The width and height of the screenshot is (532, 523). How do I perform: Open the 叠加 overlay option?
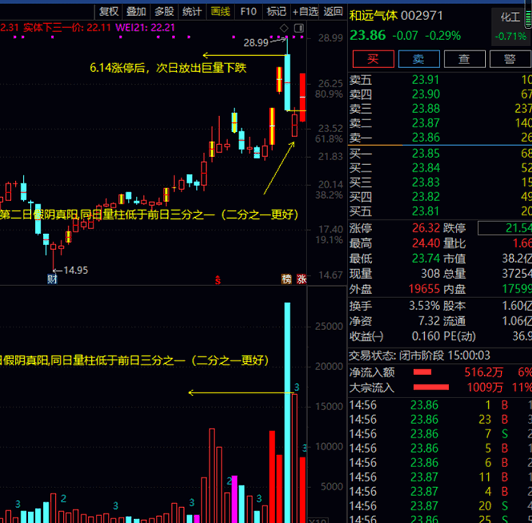click(136, 12)
